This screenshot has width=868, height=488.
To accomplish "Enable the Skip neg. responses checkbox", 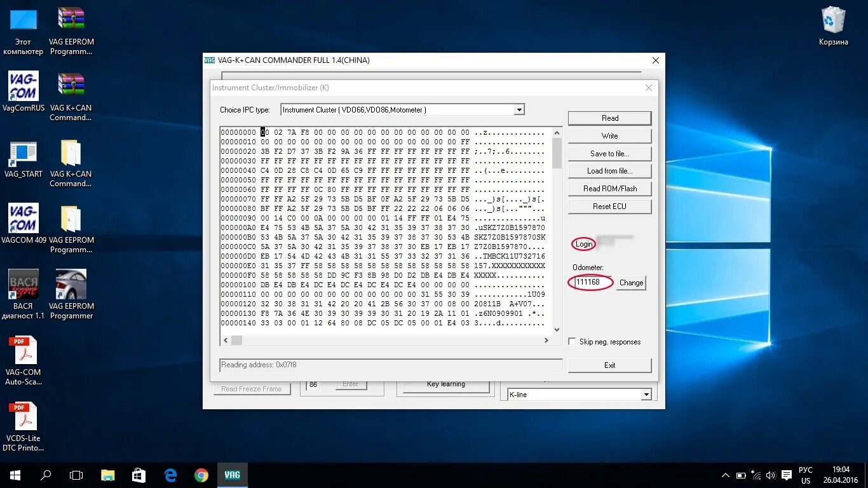I will [572, 342].
